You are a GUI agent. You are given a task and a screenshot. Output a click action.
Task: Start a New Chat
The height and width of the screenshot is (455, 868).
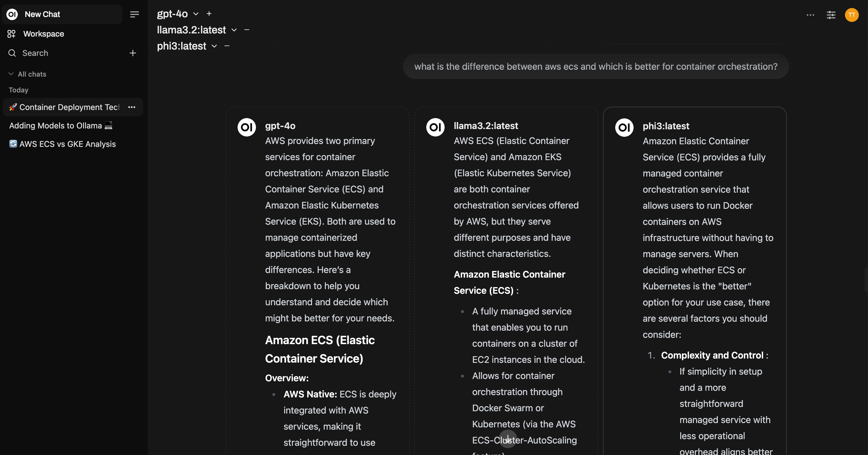tap(42, 14)
